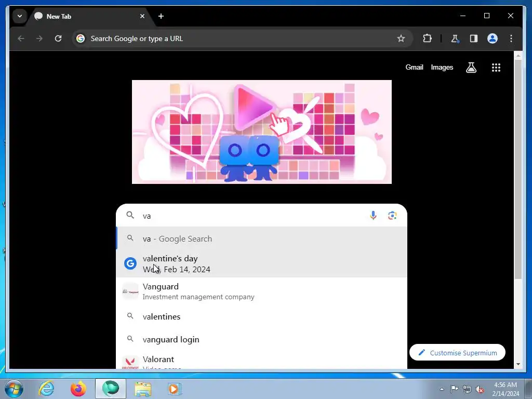Viewport: 532px width, 399px height.
Task: Open the profile avatar menu
Action: coord(493,38)
